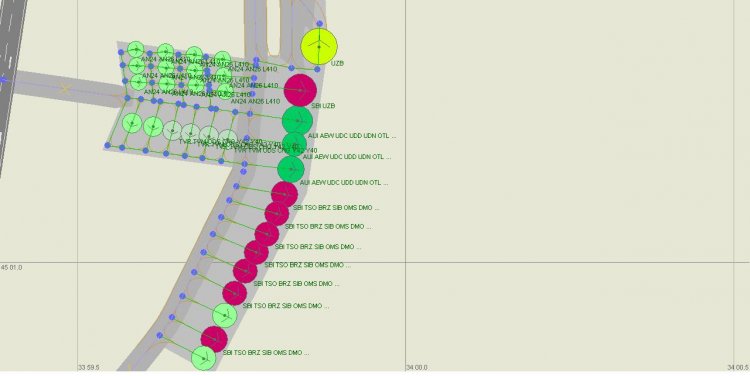This screenshot has width=750, height=376.
Task: Click the 33 59.5 longitude grid label
Action: click(x=89, y=368)
